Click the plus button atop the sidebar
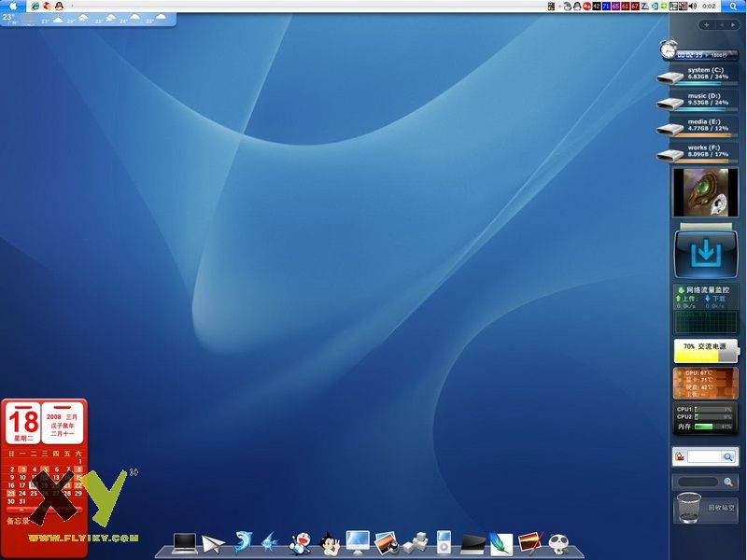 point(707,25)
